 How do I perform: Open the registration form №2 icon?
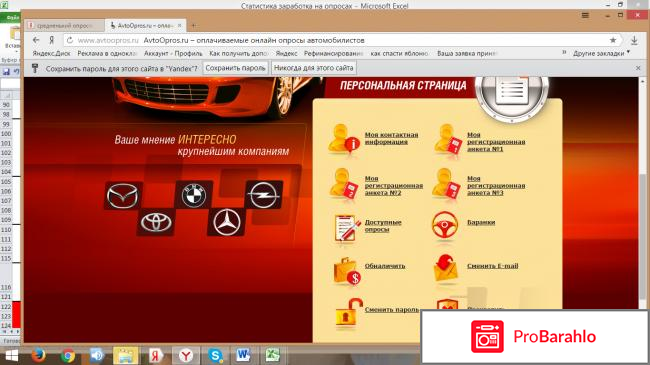[344, 183]
